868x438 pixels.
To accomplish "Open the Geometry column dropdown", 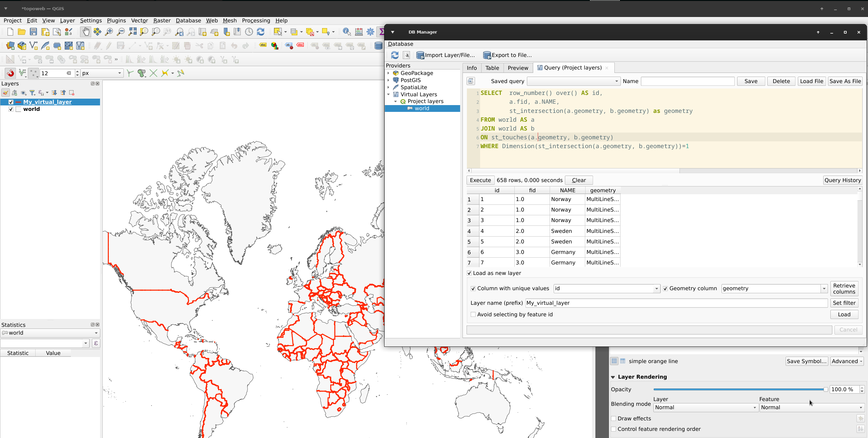I will [774, 288].
